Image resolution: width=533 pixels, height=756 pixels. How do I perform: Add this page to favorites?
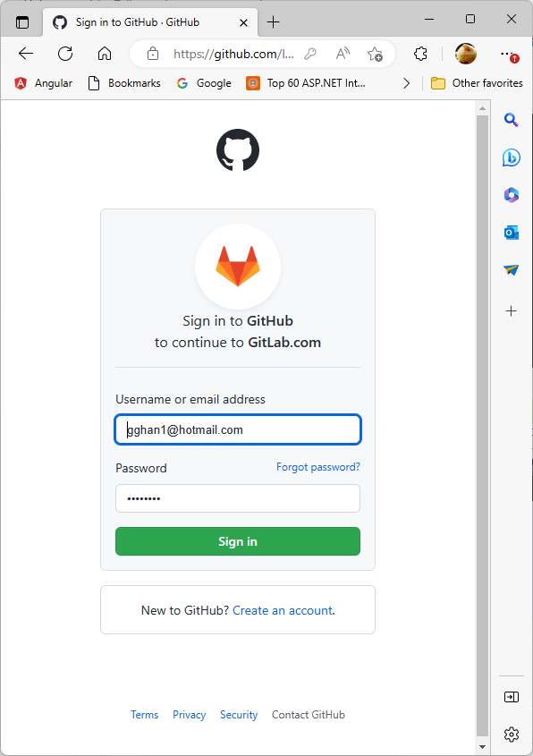point(375,54)
